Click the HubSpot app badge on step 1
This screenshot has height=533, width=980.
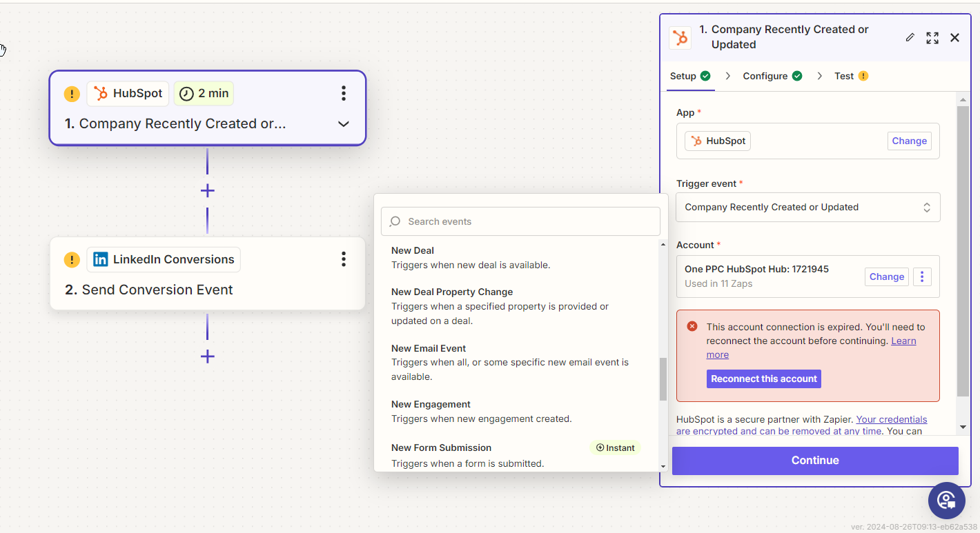coord(128,93)
